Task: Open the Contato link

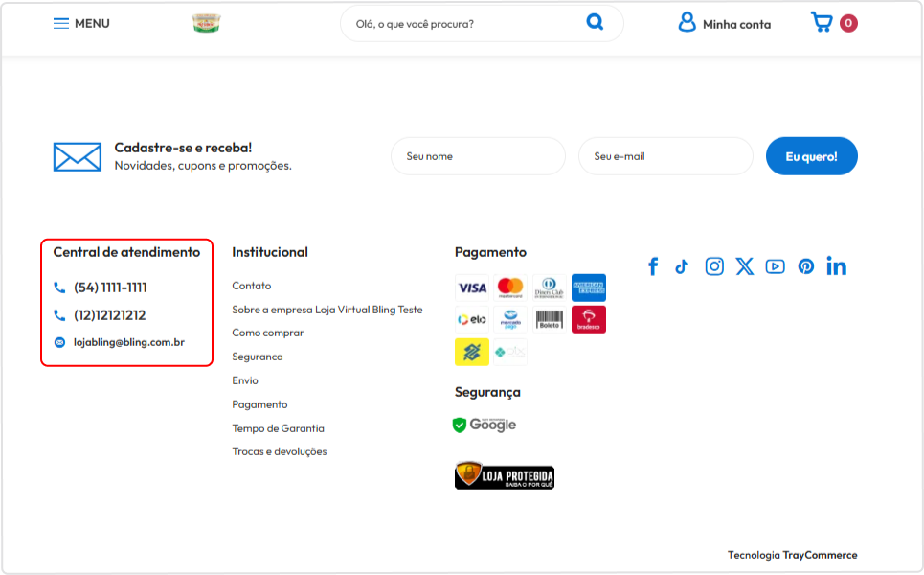Action: point(252,286)
